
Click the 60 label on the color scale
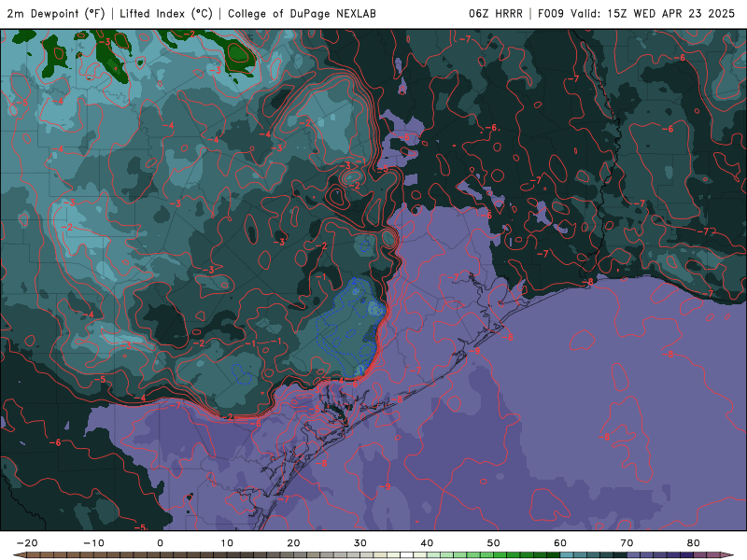click(x=560, y=543)
